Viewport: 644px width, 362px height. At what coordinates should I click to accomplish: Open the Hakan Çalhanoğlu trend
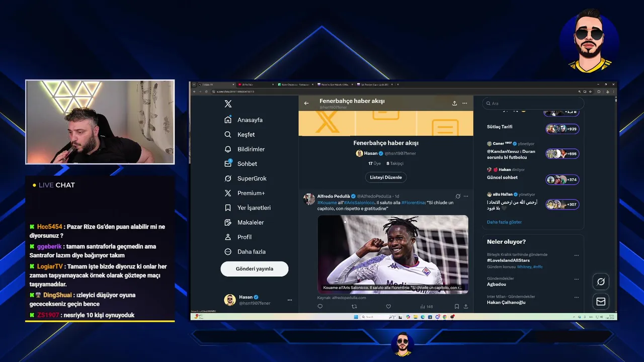pos(506,302)
